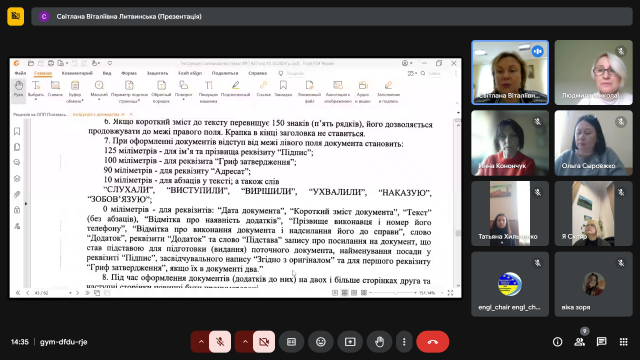Select Ольга Сыровежко's video tile

(593, 143)
